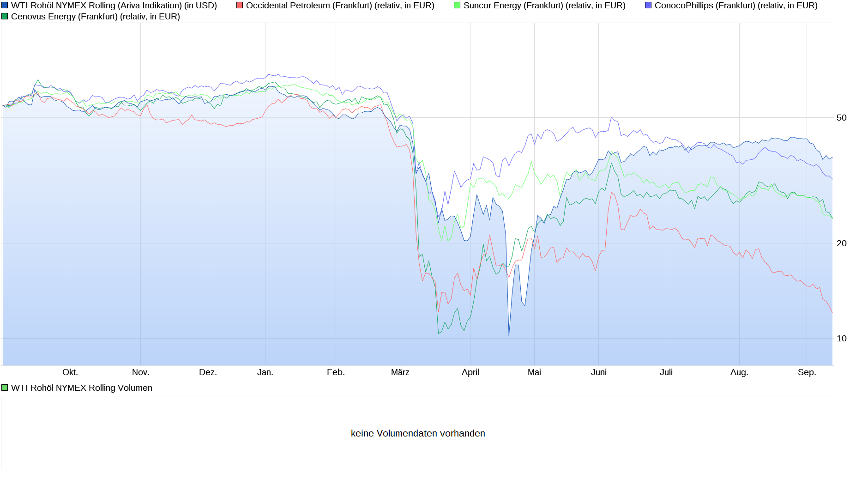Click the light green Suncor Energy legend swatch

(x=457, y=6)
